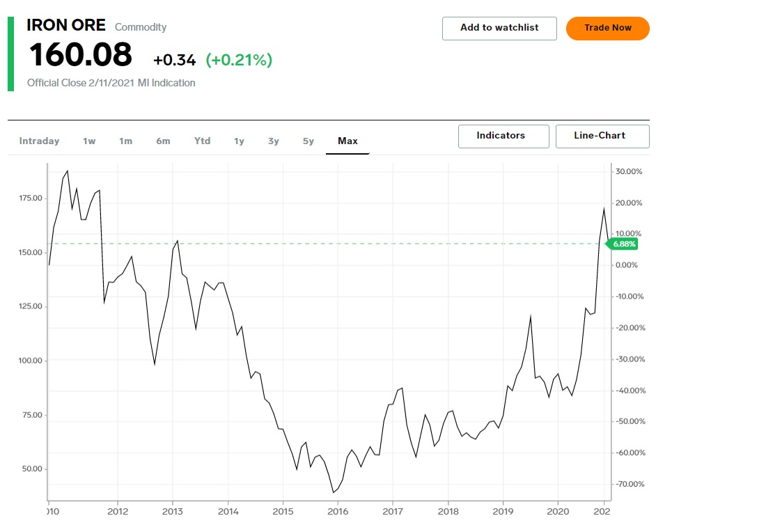Switch the chart to 1y

[239, 141]
